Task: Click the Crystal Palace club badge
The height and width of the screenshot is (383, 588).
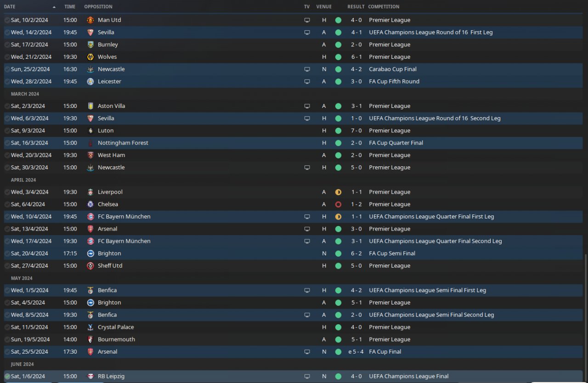Action: 90,327
